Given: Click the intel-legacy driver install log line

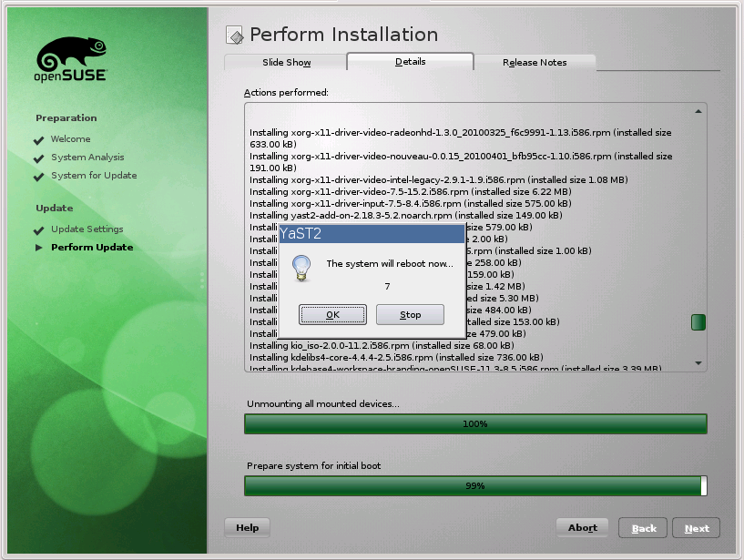Looking at the screenshot, I should (439, 180).
